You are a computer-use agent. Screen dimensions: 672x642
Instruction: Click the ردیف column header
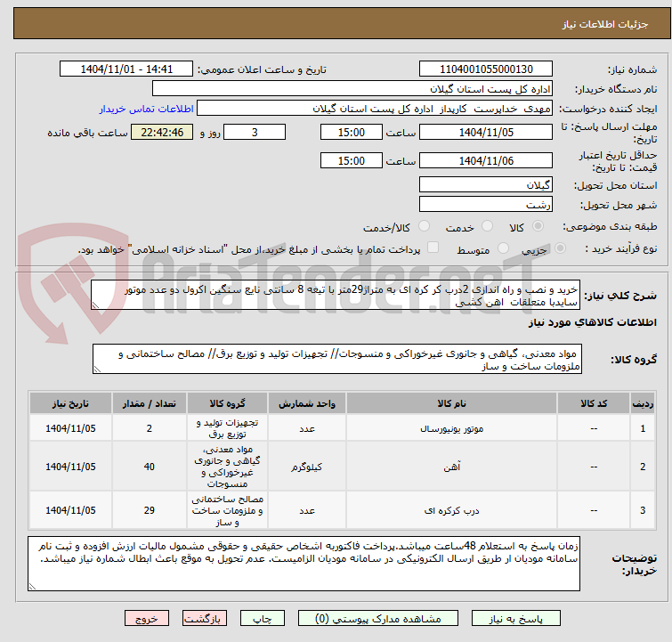[x=643, y=403]
